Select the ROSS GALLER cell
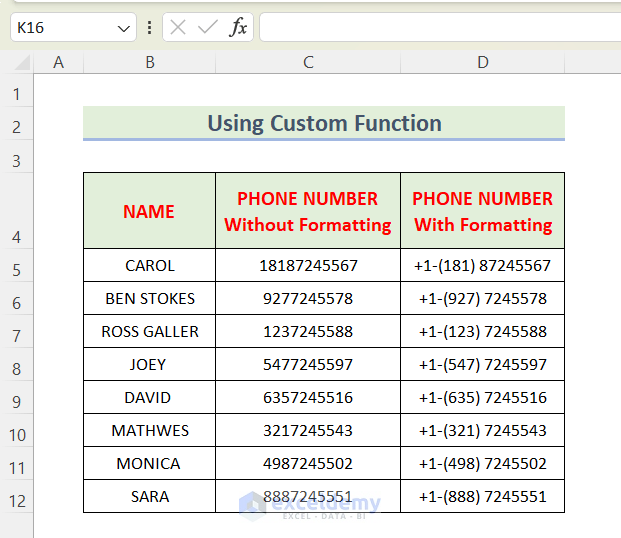Screen dimensions: 621x538 point(149,332)
